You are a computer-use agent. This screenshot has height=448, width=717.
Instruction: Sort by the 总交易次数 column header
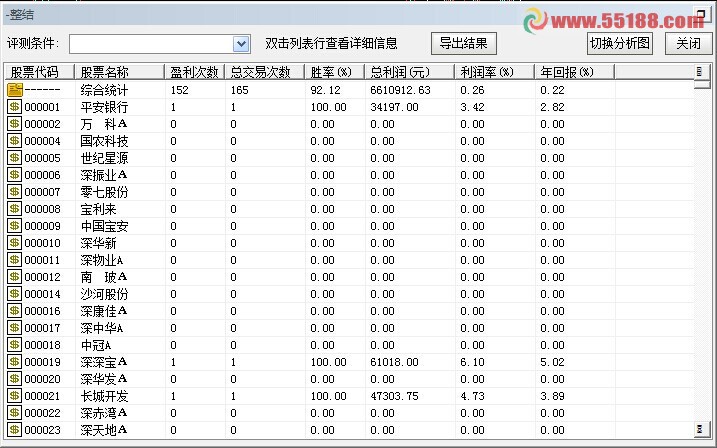pyautogui.click(x=265, y=72)
